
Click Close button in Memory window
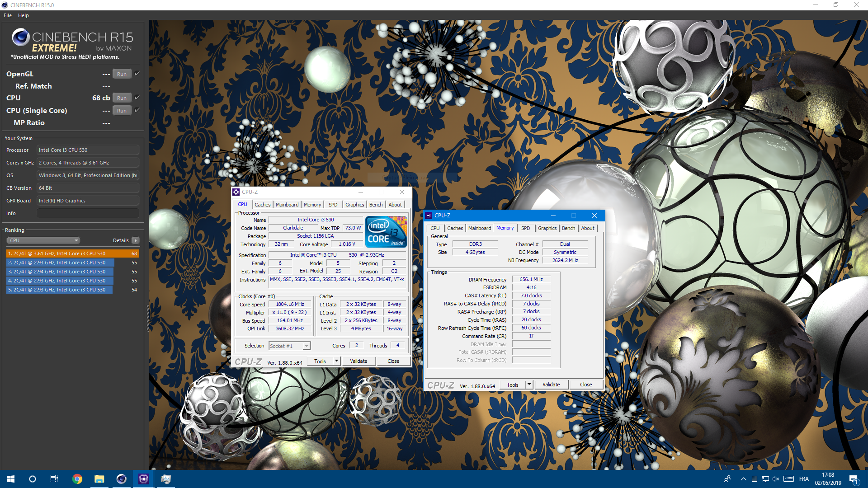586,385
